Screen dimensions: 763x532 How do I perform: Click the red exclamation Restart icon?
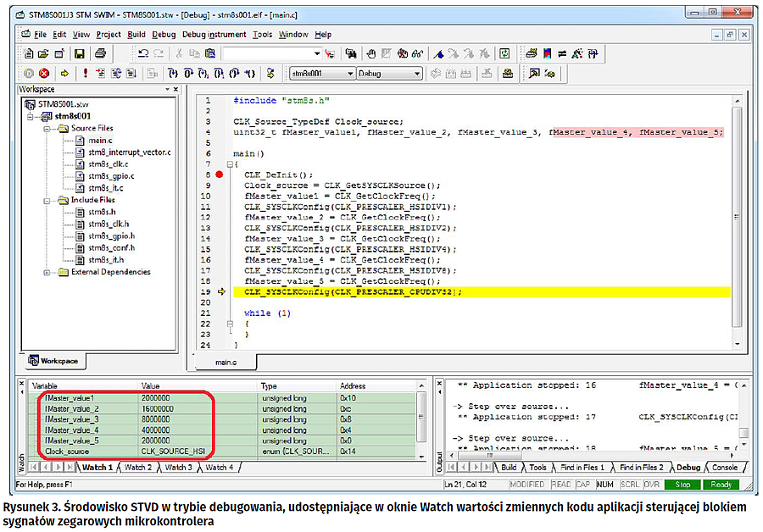pos(85,74)
